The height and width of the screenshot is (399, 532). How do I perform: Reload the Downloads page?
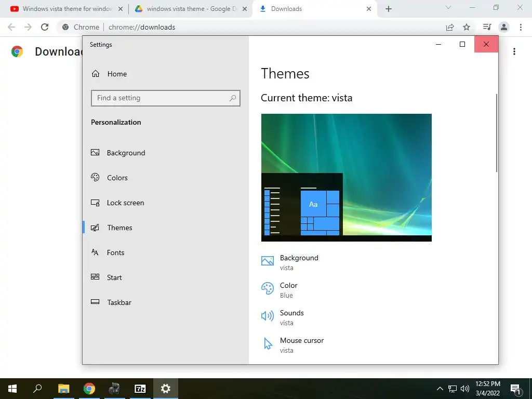pyautogui.click(x=45, y=27)
